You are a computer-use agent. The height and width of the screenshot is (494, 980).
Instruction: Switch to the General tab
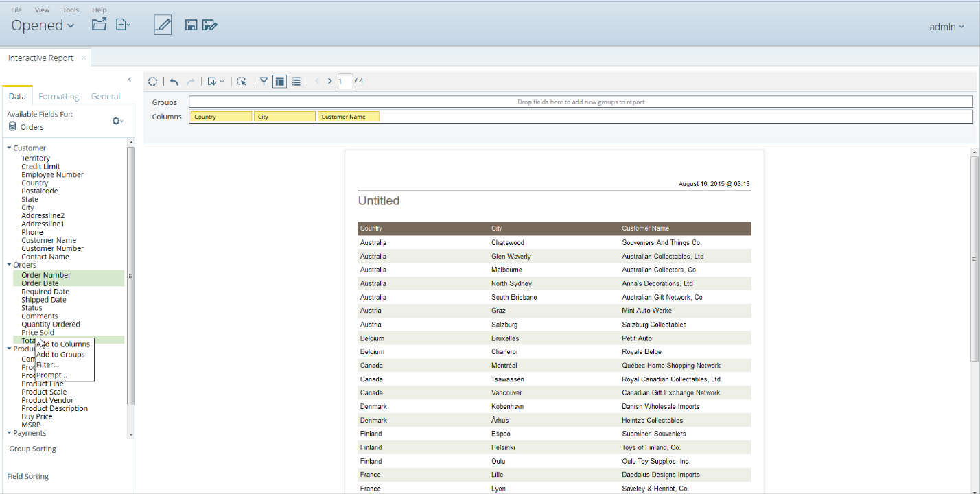106,97
